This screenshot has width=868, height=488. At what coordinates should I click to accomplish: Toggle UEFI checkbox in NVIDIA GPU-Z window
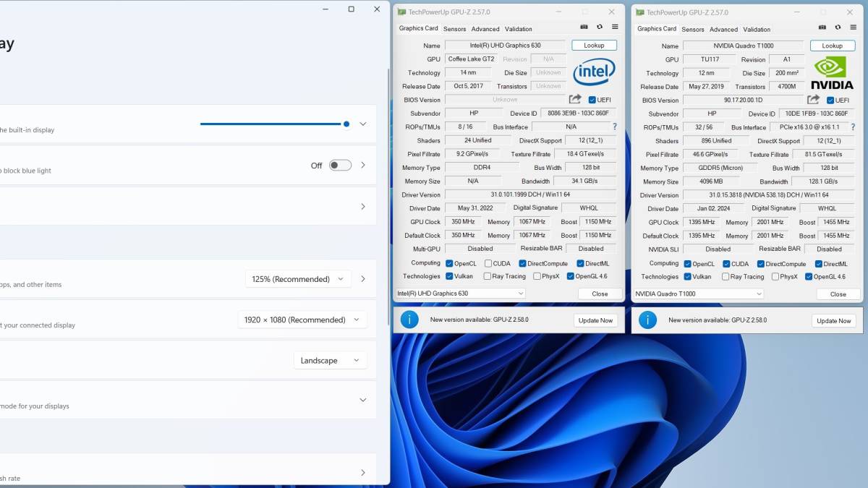tap(830, 100)
